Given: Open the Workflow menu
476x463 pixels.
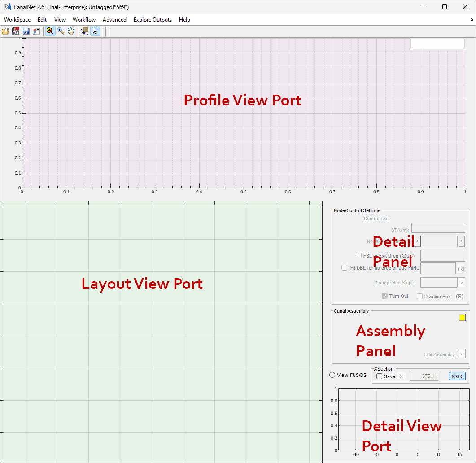Looking at the screenshot, I should (x=84, y=20).
